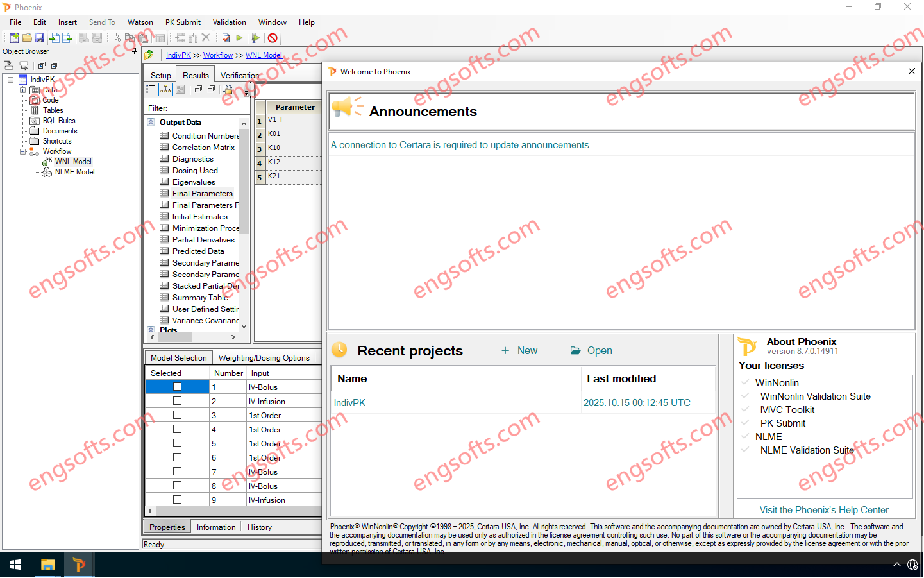Click the red Stop execution icon
The height and width of the screenshot is (578, 924).
coord(273,38)
